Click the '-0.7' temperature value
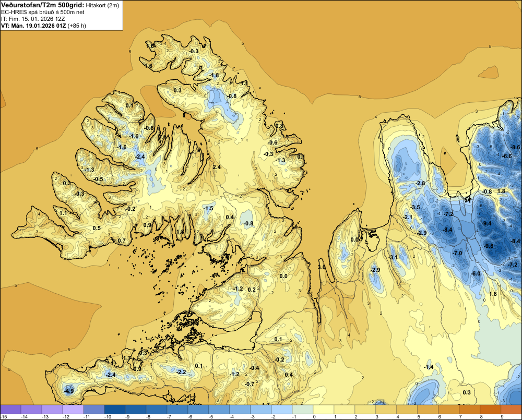 click(250, 383)
